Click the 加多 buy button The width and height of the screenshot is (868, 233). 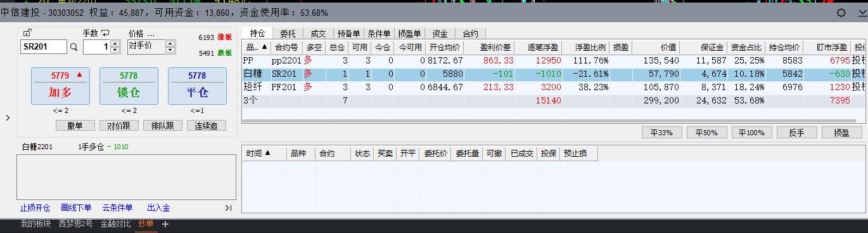[x=60, y=86]
